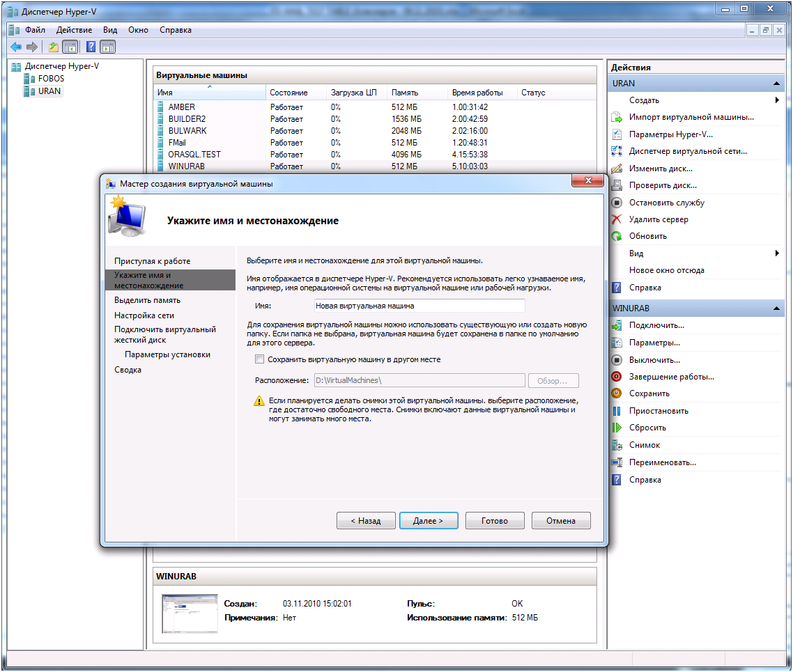Select the BULWARK virtual machine row
The image size is (793, 672).
(375, 131)
